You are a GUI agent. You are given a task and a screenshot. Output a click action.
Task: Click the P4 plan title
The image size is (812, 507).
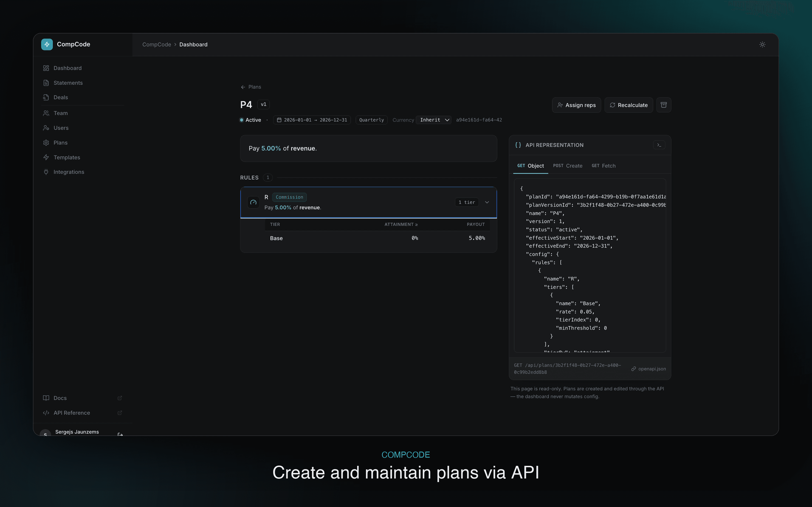[x=246, y=105]
